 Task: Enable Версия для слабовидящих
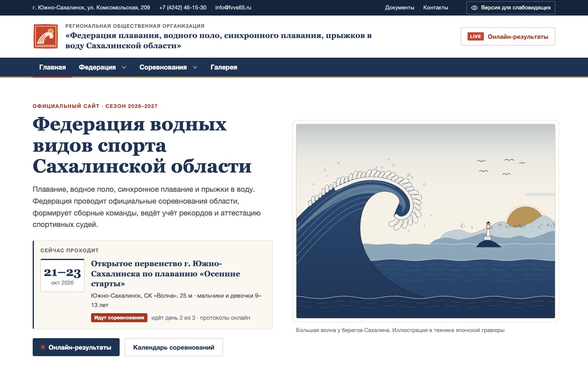[510, 8]
